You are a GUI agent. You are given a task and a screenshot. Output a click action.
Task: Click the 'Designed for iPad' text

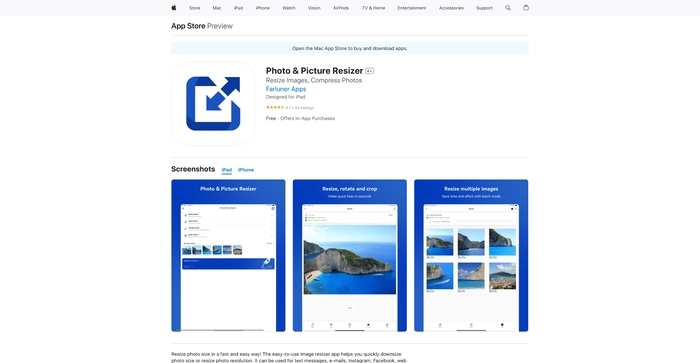tap(286, 97)
